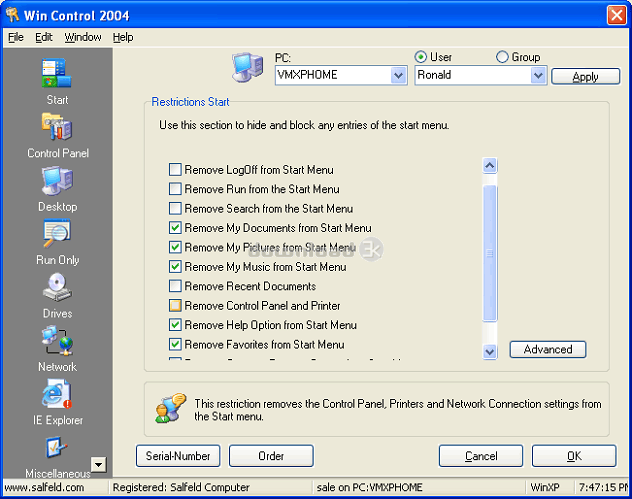Select the Run Only sidebar icon

click(x=56, y=235)
